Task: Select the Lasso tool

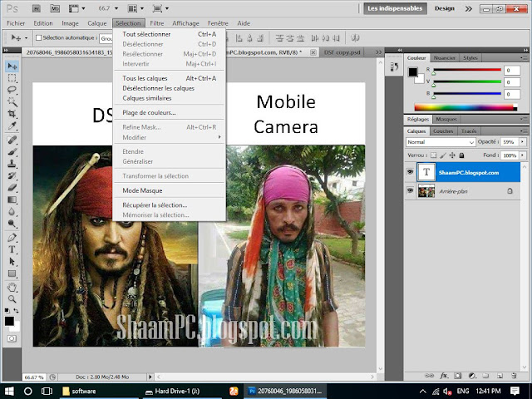Action: tap(12, 90)
